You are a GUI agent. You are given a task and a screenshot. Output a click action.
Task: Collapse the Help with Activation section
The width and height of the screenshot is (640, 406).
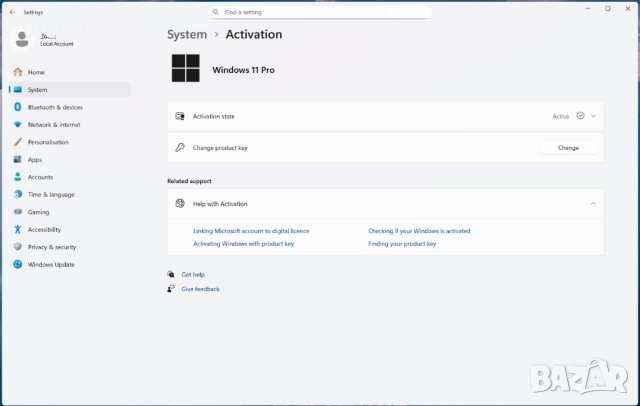[593, 203]
